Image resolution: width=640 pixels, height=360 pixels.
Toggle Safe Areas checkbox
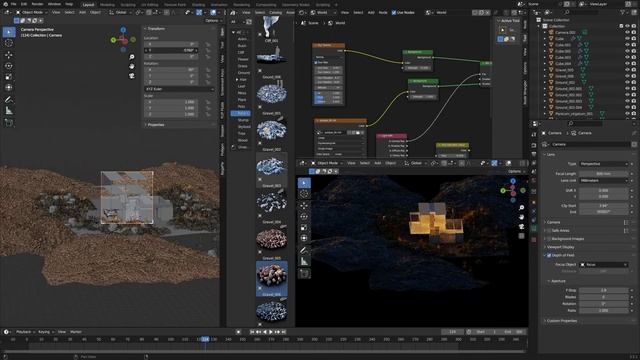point(549,231)
